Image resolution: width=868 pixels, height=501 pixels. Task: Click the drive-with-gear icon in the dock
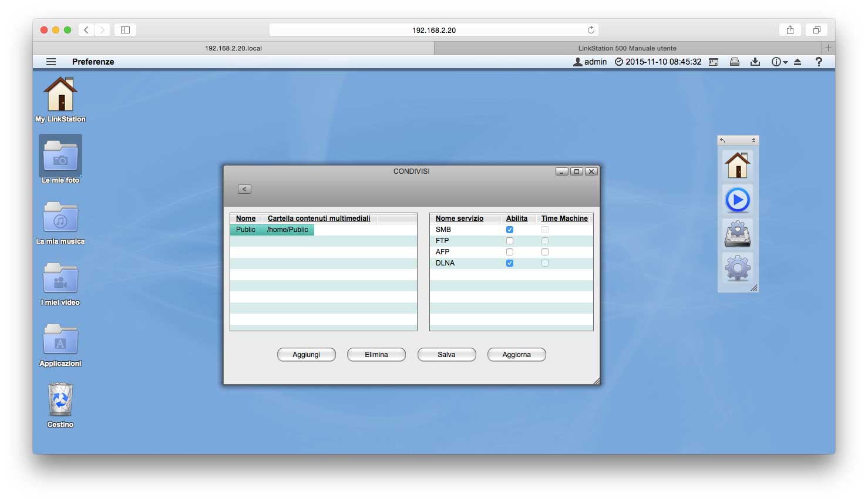pyautogui.click(x=738, y=234)
